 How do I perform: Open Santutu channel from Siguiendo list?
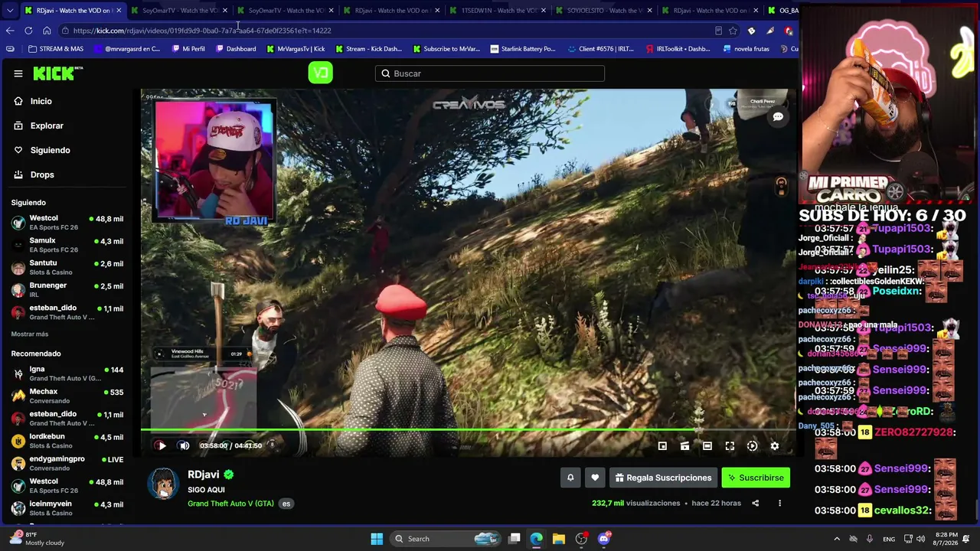pyautogui.click(x=67, y=267)
